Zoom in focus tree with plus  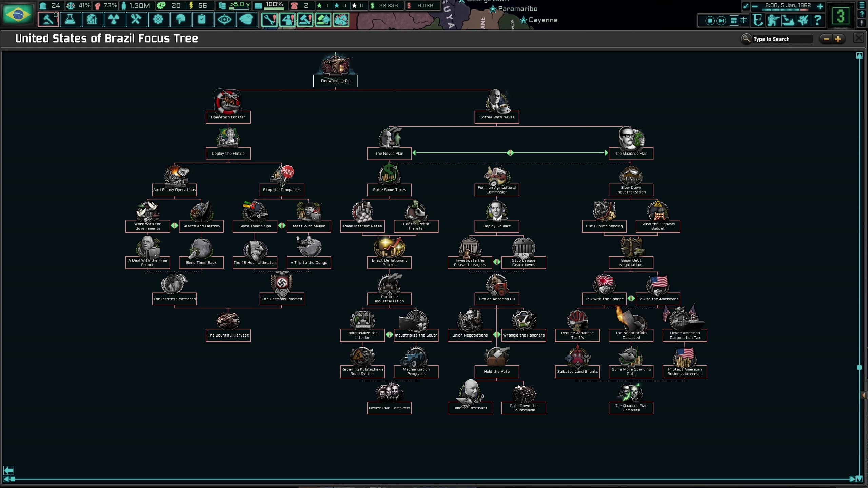coord(838,39)
